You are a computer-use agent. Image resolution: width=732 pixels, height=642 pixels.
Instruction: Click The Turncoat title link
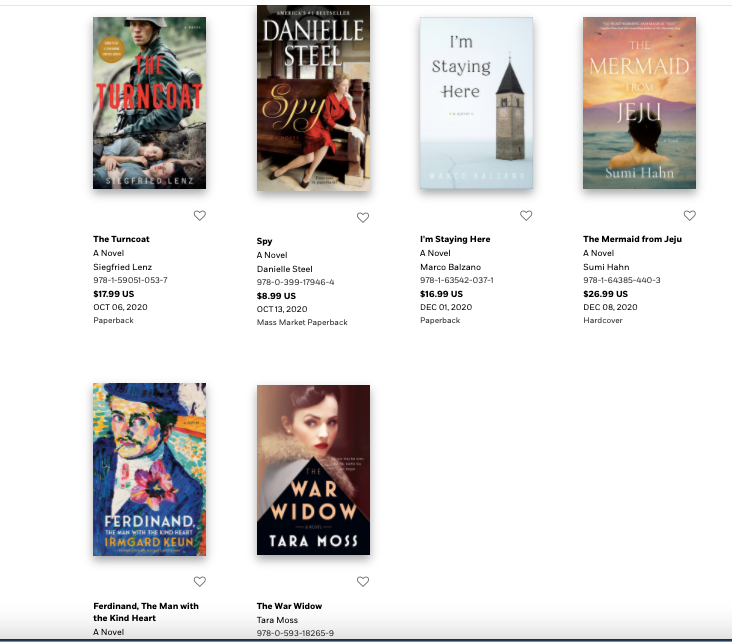pos(121,239)
